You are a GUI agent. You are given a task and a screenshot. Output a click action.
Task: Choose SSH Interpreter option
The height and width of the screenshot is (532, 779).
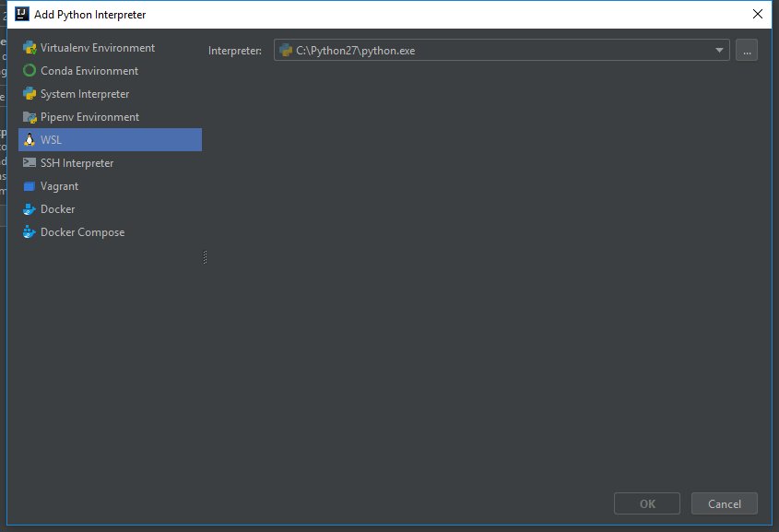pyautogui.click(x=111, y=162)
